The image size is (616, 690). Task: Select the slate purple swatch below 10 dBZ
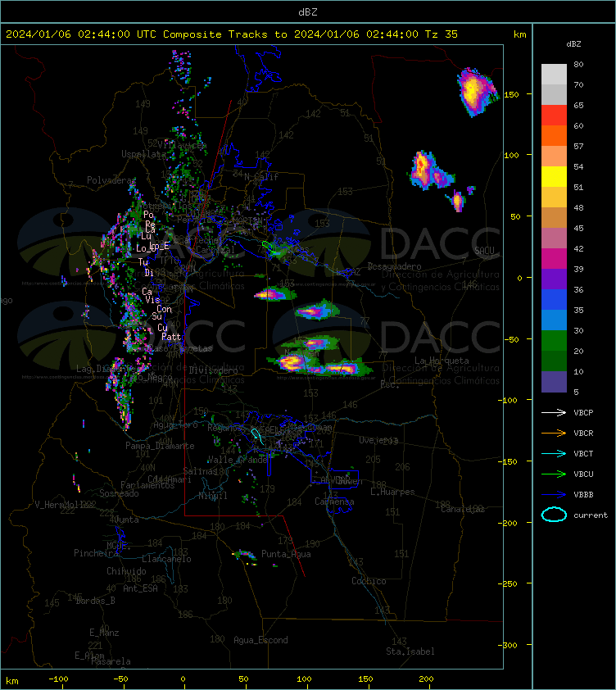tap(554, 382)
